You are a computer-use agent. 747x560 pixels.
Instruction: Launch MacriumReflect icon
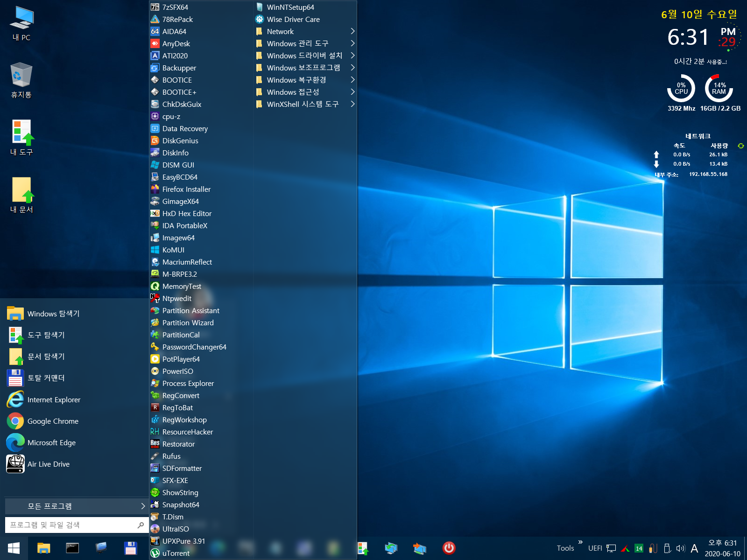pyautogui.click(x=155, y=262)
